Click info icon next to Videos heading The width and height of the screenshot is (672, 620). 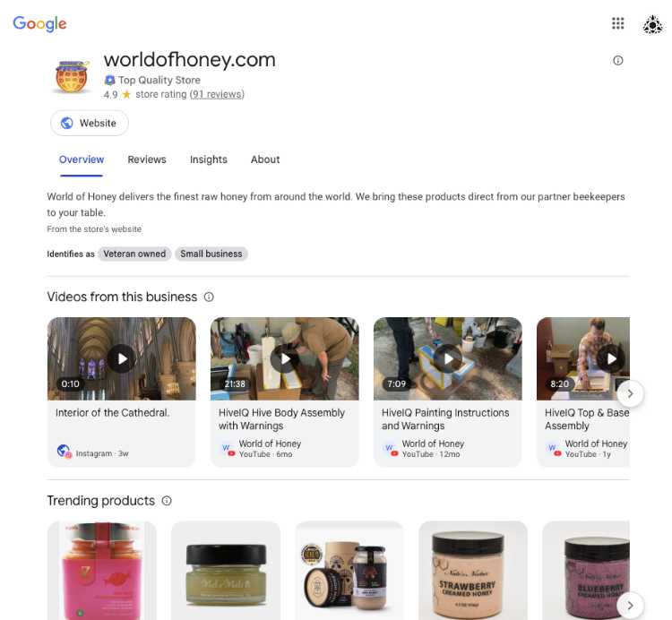tap(209, 297)
